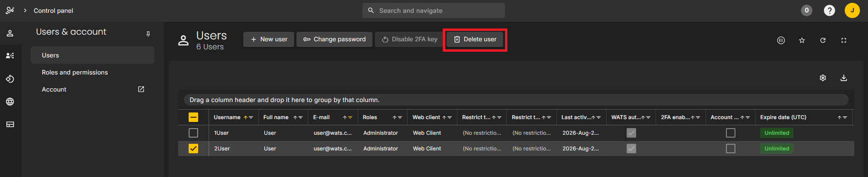Click the New user button
Viewport: 868px width, 177px height.
(269, 39)
